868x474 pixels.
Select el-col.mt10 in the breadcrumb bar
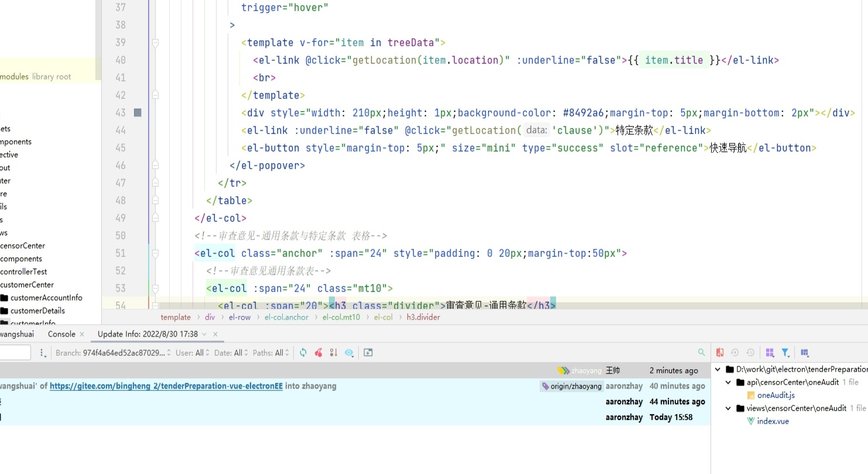pos(341,317)
